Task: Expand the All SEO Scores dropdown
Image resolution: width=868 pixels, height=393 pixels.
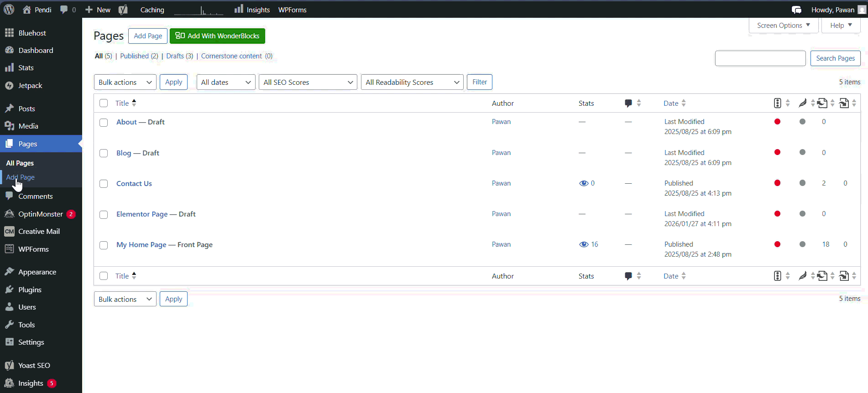Action: tap(308, 82)
